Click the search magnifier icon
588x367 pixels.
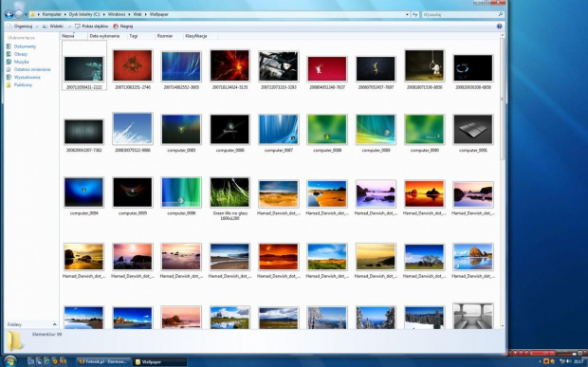[x=500, y=14]
